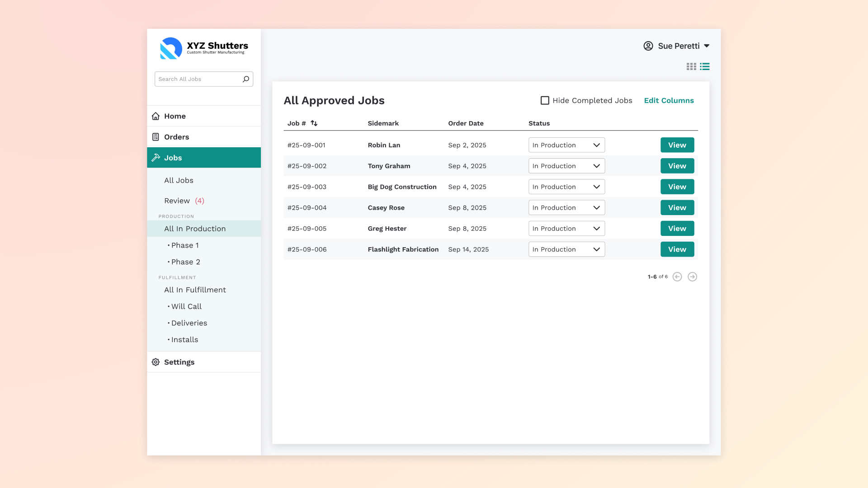View job for Tony Graham
Image resolution: width=868 pixels, height=488 pixels.
click(x=677, y=166)
